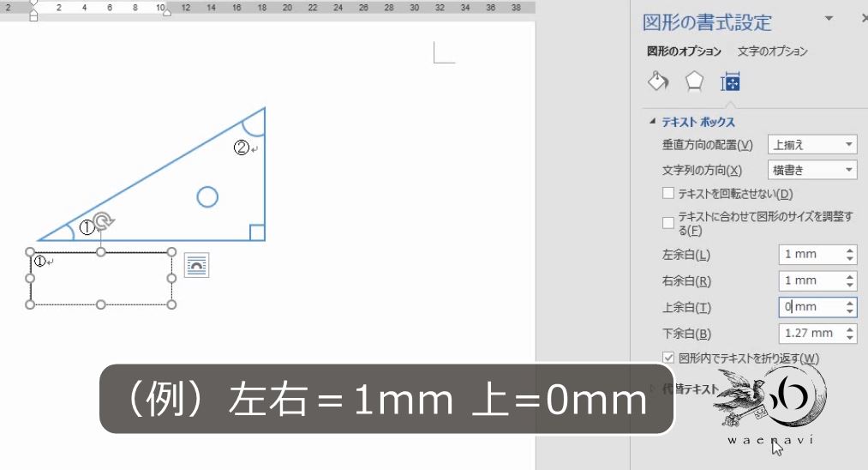
Task: Switch to 図形のオプション tab
Action: pyautogui.click(x=685, y=51)
